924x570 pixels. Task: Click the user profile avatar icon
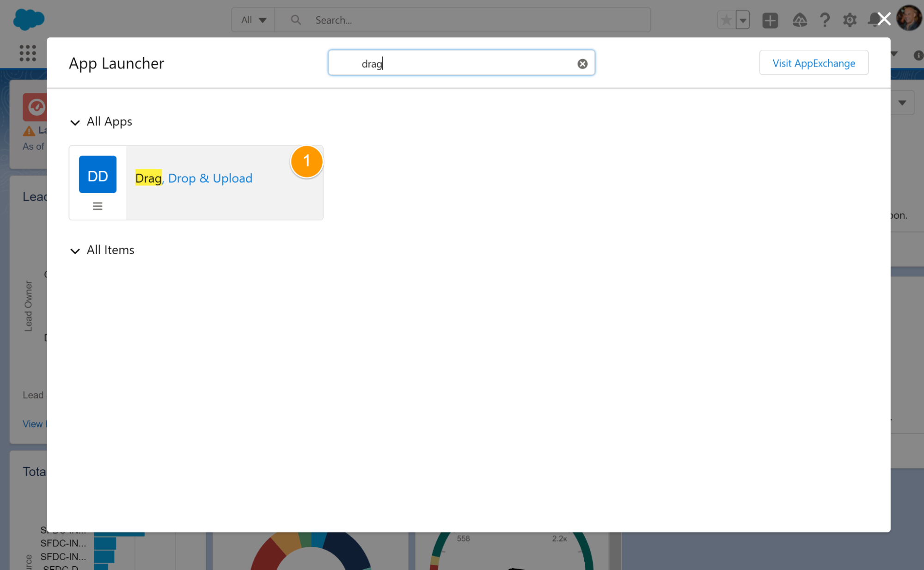point(909,19)
